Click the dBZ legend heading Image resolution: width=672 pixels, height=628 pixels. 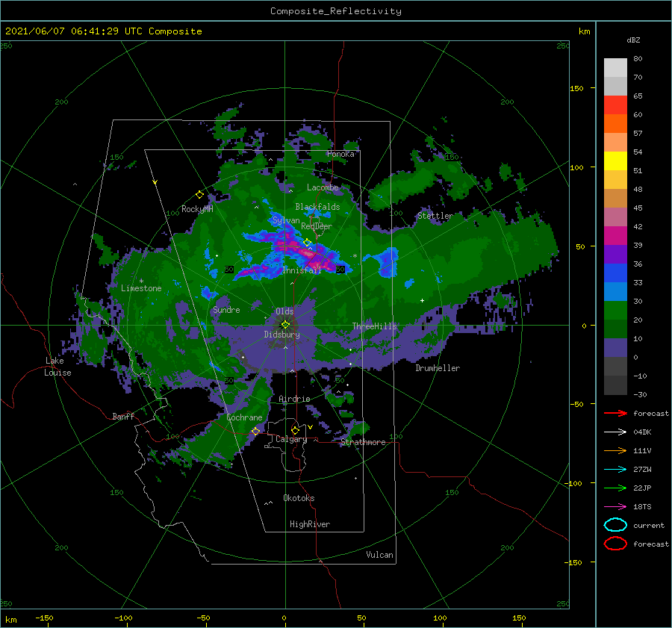point(633,40)
